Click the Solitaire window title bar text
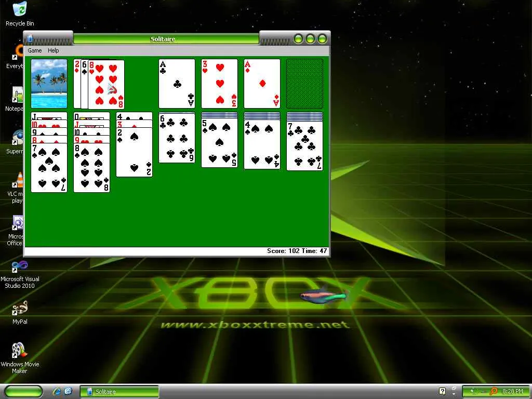The height and width of the screenshot is (399, 532). 163,39
